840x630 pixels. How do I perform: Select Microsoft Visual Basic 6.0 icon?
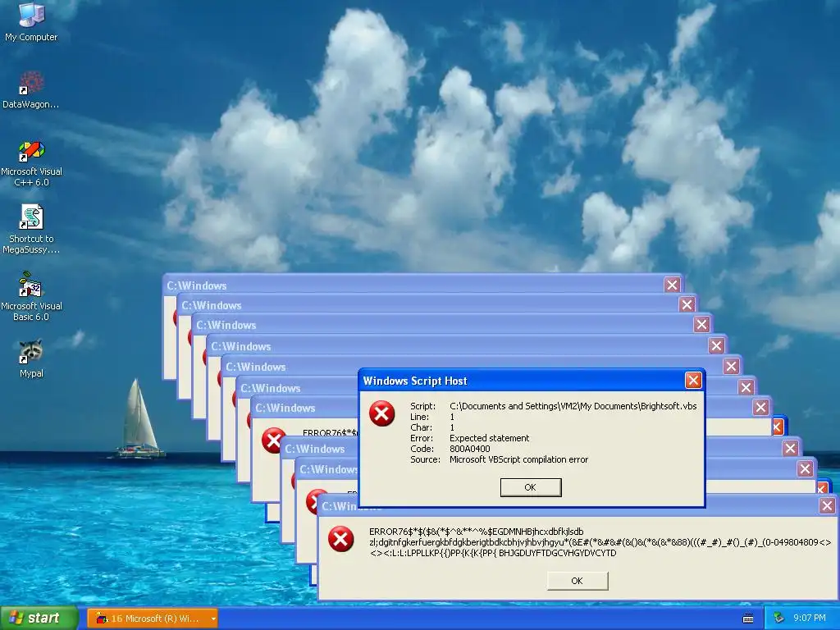tap(31, 297)
